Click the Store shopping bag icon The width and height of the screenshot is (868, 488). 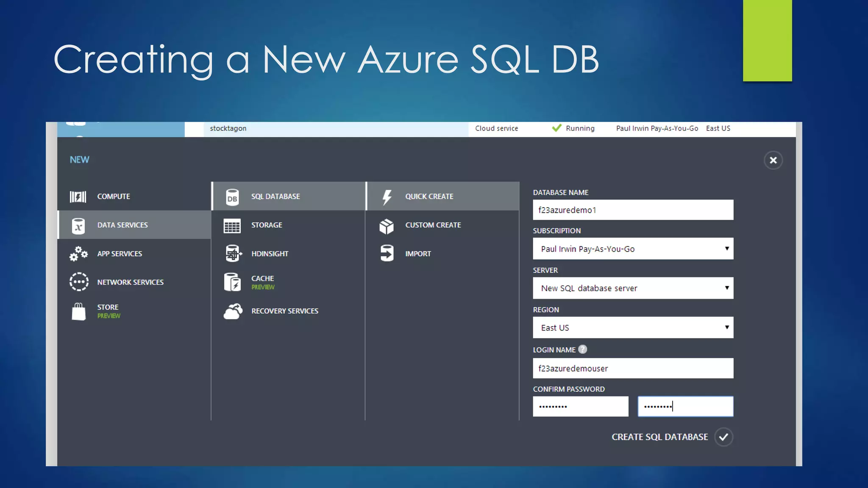78,311
